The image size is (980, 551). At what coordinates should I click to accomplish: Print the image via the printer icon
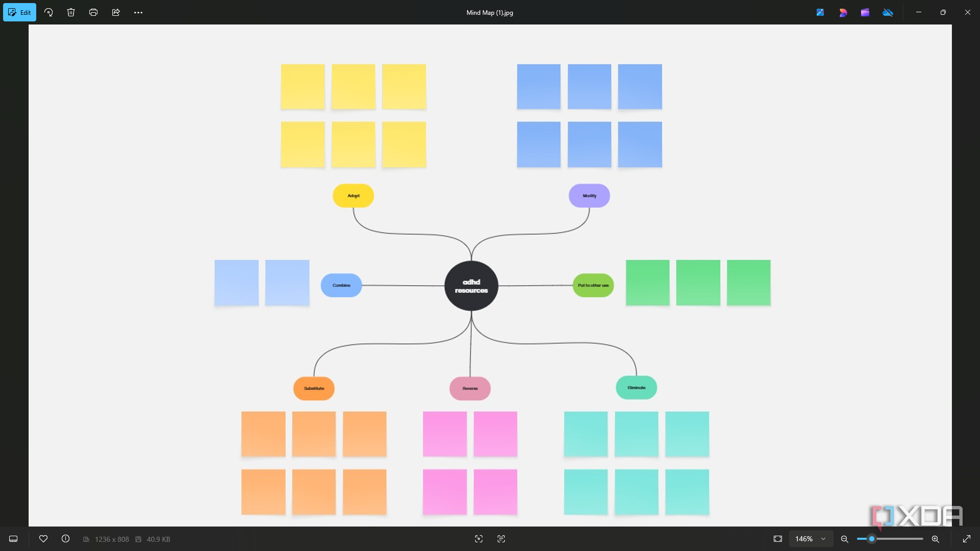click(x=93, y=12)
